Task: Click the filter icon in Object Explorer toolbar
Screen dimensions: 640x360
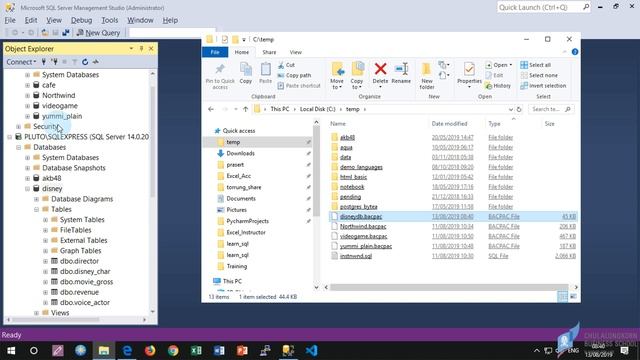Action: tap(74, 62)
